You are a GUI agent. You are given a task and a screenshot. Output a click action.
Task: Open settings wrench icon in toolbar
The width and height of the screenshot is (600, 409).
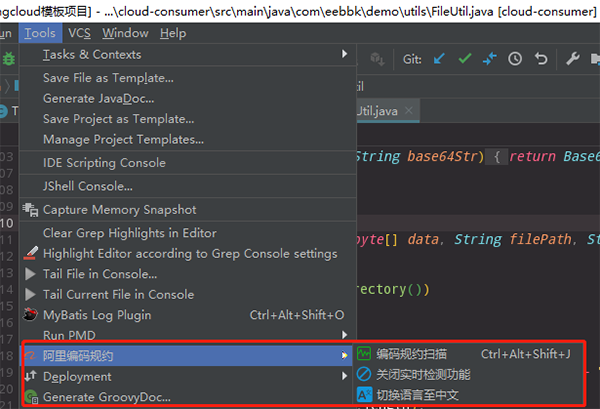click(x=573, y=59)
